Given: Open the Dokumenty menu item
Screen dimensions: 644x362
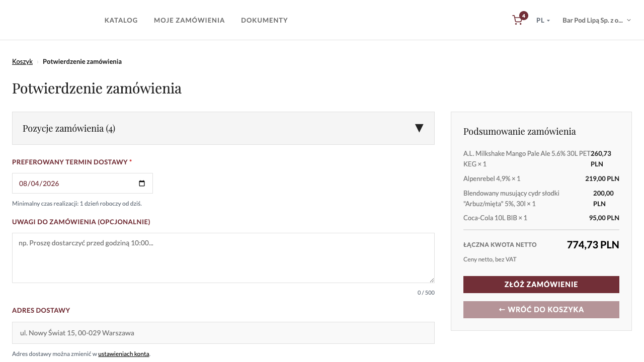Looking at the screenshot, I should pos(264,20).
